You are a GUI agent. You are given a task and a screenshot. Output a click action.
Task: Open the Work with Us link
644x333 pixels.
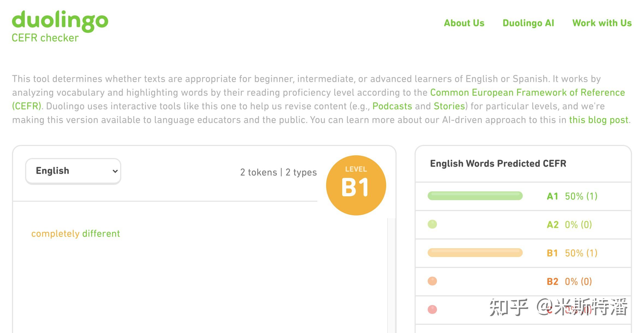coord(602,23)
